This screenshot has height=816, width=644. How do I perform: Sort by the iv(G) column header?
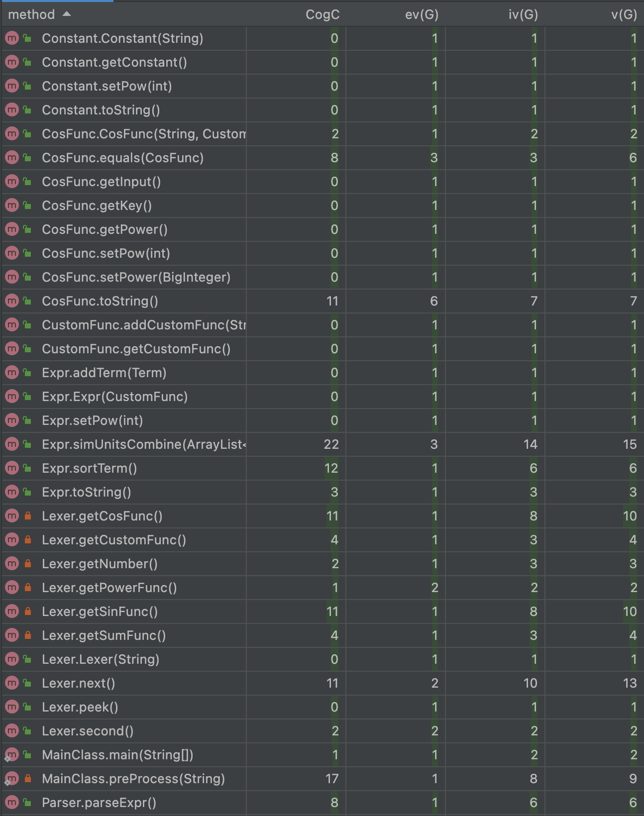(523, 14)
